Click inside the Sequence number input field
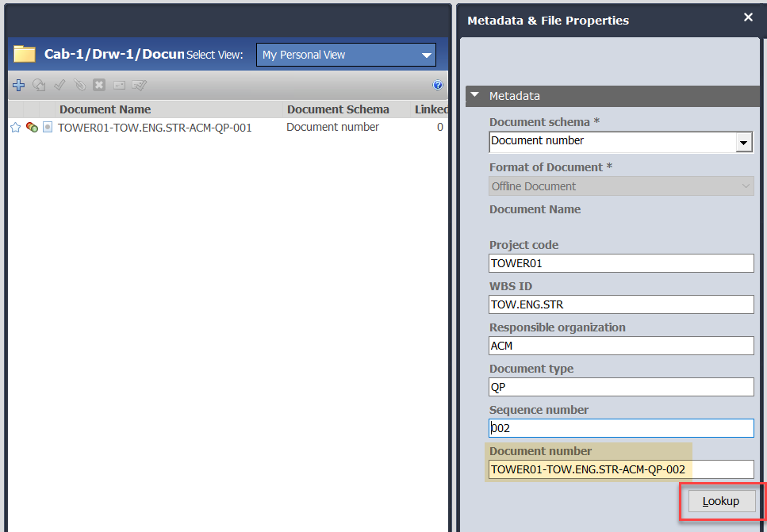 coord(621,427)
